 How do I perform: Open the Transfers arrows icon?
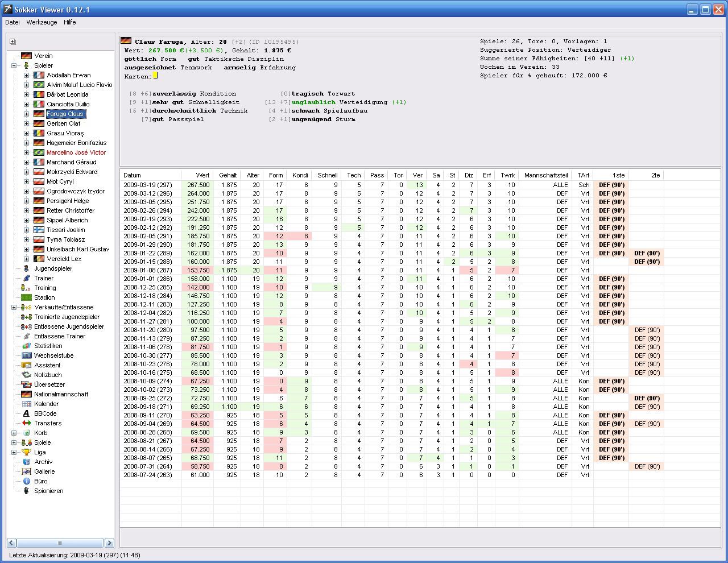pos(26,423)
